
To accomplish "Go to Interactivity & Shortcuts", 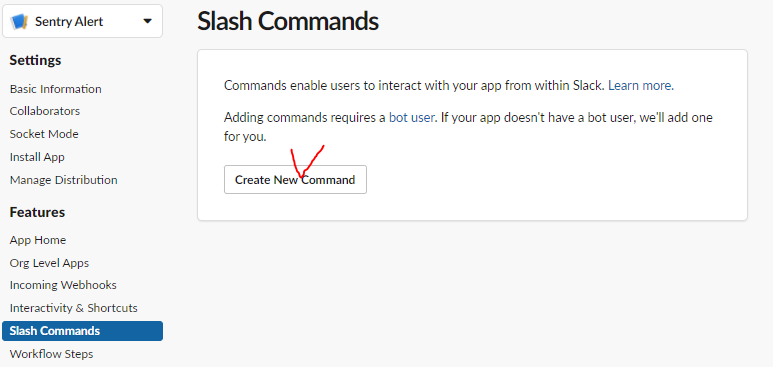I will (x=73, y=308).
